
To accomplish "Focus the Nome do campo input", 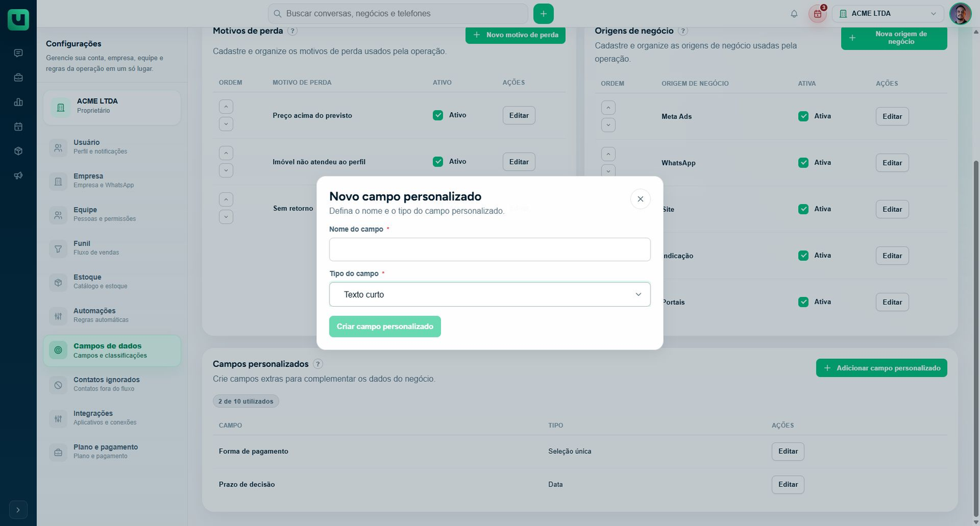I will 489,249.
